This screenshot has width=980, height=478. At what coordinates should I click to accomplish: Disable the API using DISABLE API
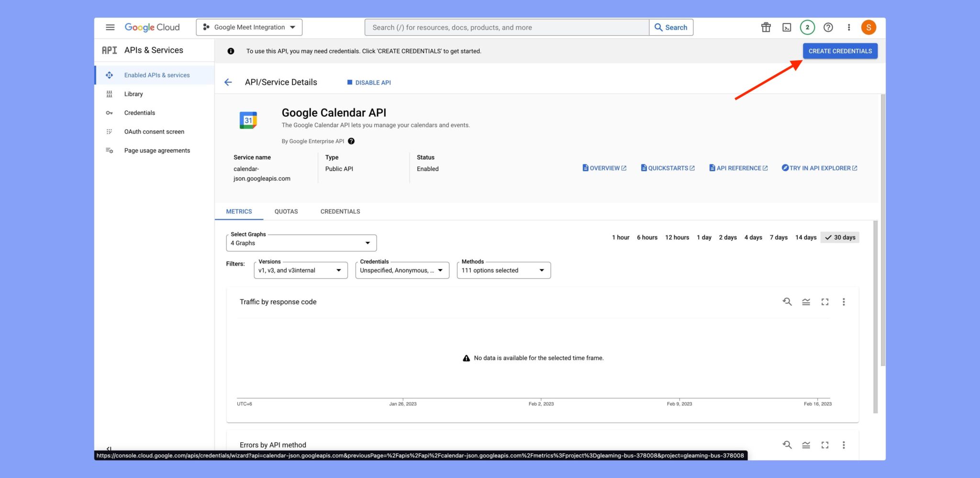pyautogui.click(x=368, y=82)
